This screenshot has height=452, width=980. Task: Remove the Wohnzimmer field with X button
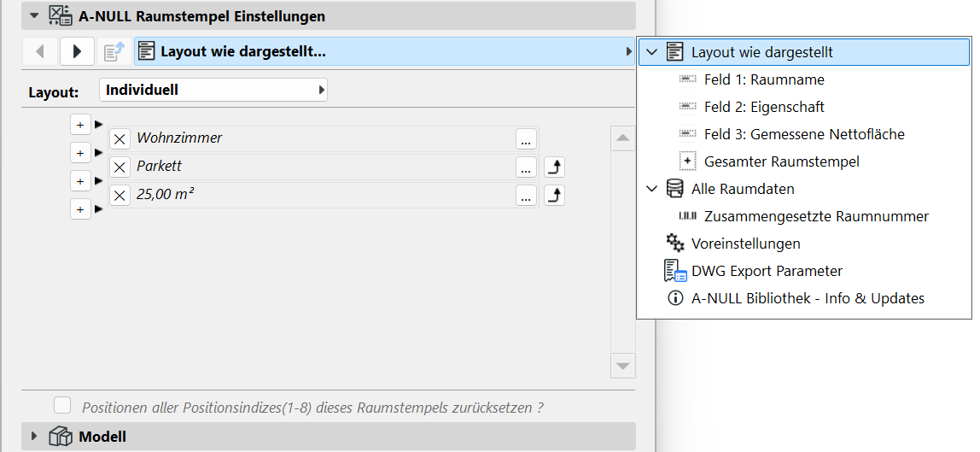(120, 139)
